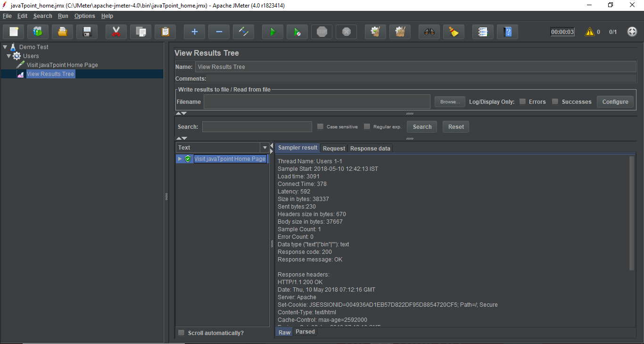Screen dimensions: 644x344
Task: Click the Clear All double broom icon
Action: click(x=400, y=32)
